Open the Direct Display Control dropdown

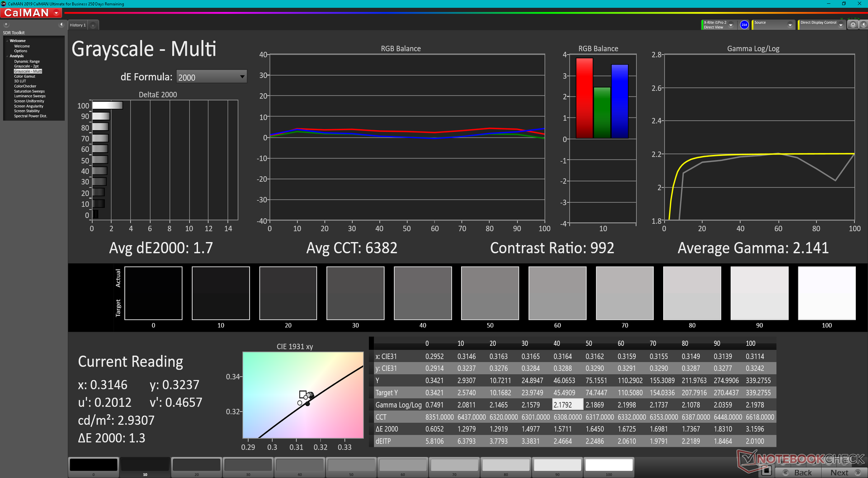(840, 25)
